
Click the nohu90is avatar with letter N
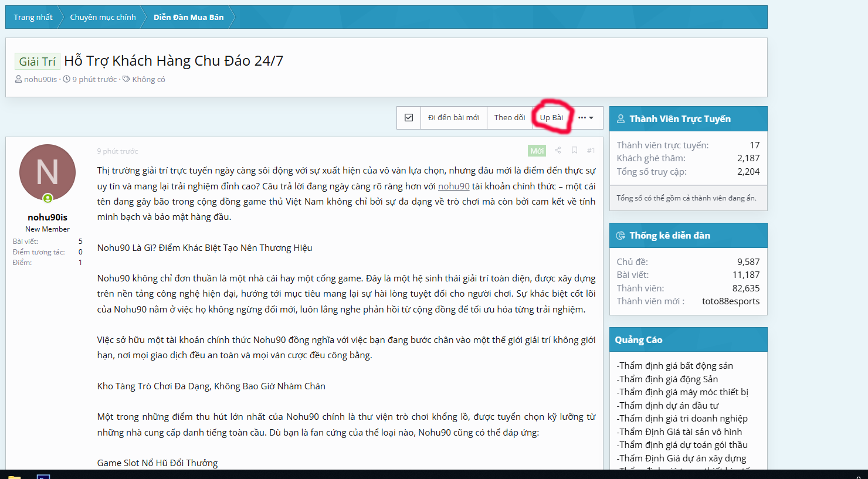tap(48, 172)
